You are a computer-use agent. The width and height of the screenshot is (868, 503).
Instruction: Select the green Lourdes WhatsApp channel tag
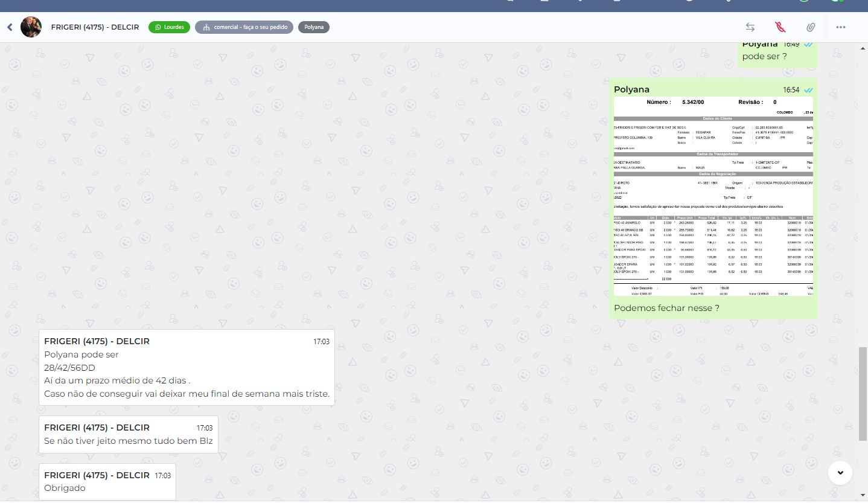point(169,27)
